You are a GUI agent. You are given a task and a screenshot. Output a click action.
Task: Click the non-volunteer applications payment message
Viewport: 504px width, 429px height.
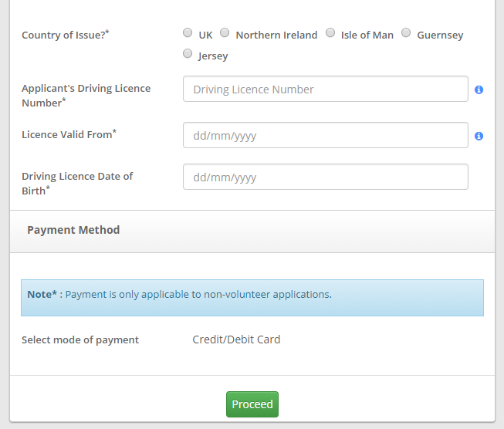click(198, 294)
